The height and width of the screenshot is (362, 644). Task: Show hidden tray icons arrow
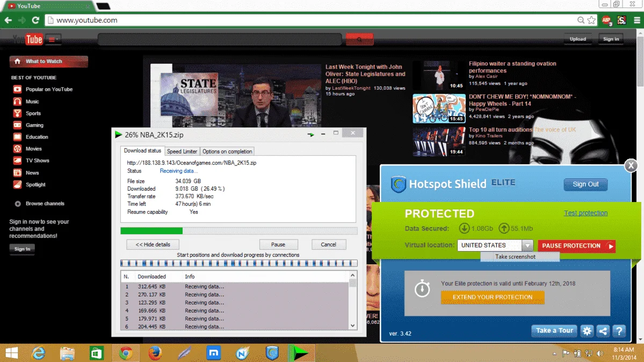point(554,353)
